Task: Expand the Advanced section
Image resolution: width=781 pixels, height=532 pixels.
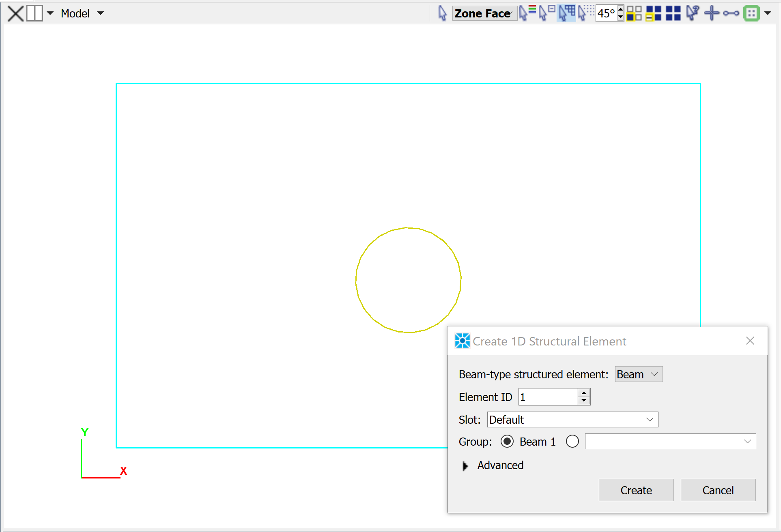Action: click(x=465, y=466)
